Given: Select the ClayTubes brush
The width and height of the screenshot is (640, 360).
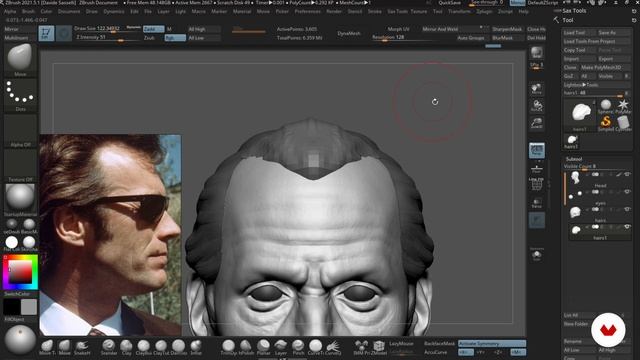Looking at the screenshot, I should coord(161,346).
